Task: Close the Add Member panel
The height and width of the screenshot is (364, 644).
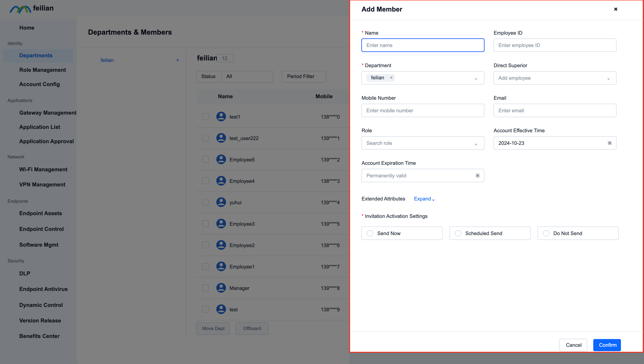Action: [615, 9]
